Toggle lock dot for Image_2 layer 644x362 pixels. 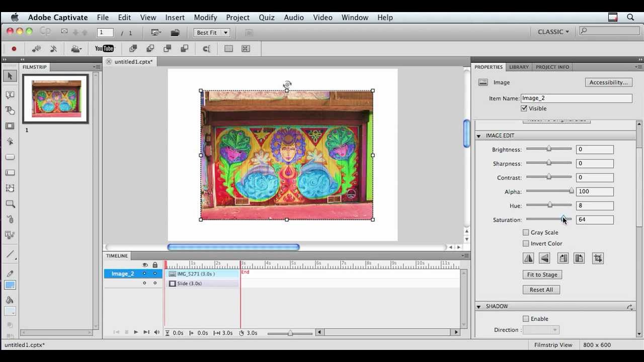[x=155, y=274]
